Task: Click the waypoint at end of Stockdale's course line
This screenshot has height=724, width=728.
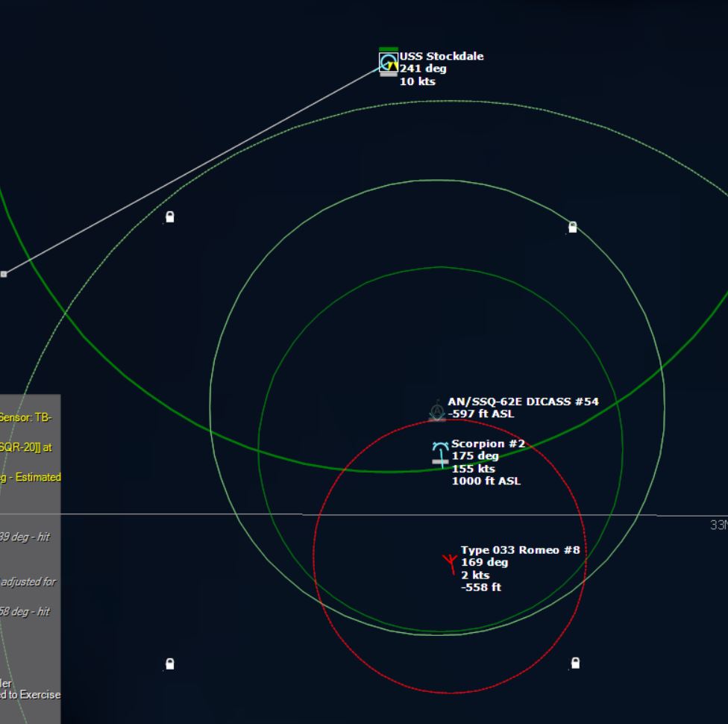Action: coord(4,274)
